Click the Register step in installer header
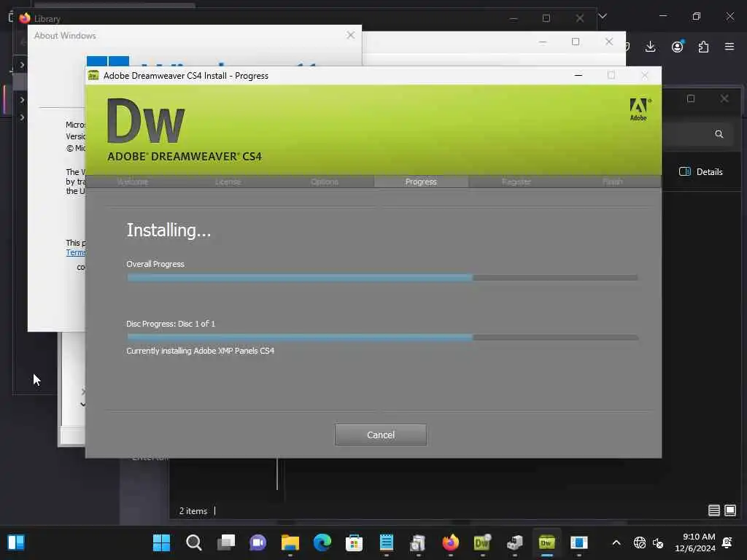This screenshot has height=560, width=747. click(x=516, y=182)
